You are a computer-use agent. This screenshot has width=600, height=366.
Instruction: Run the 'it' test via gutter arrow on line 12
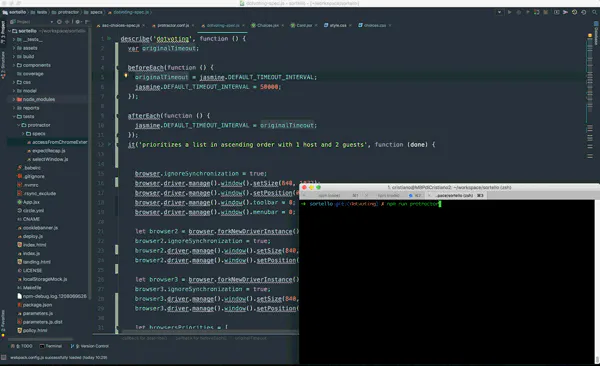(x=109, y=144)
